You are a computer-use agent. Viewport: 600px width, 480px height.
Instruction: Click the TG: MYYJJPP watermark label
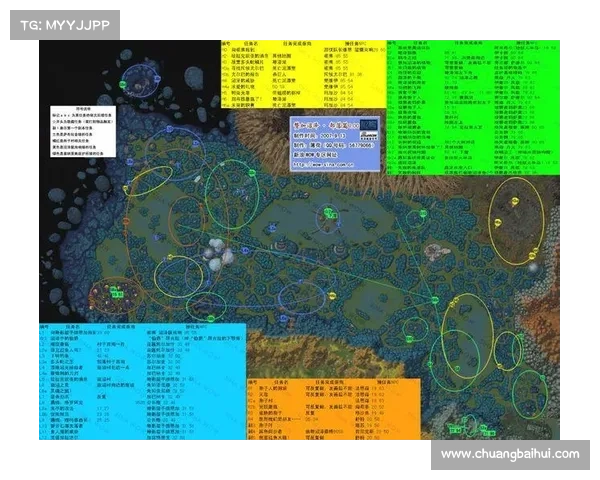tap(62, 24)
